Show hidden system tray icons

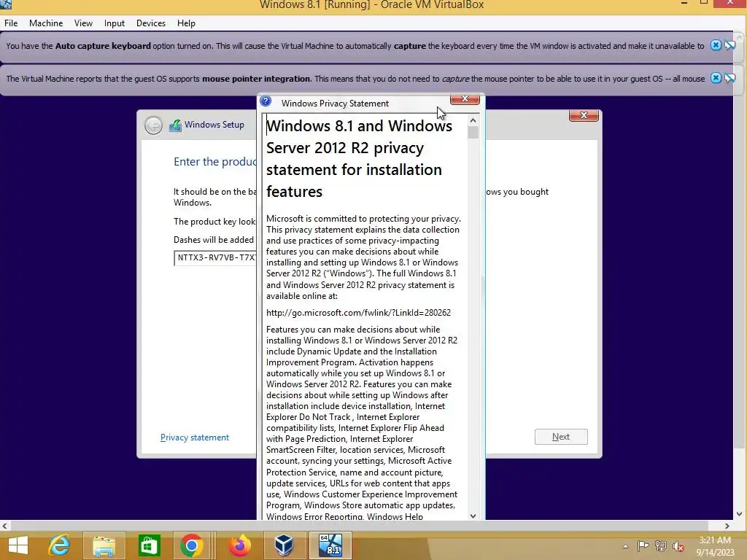pyautogui.click(x=625, y=546)
